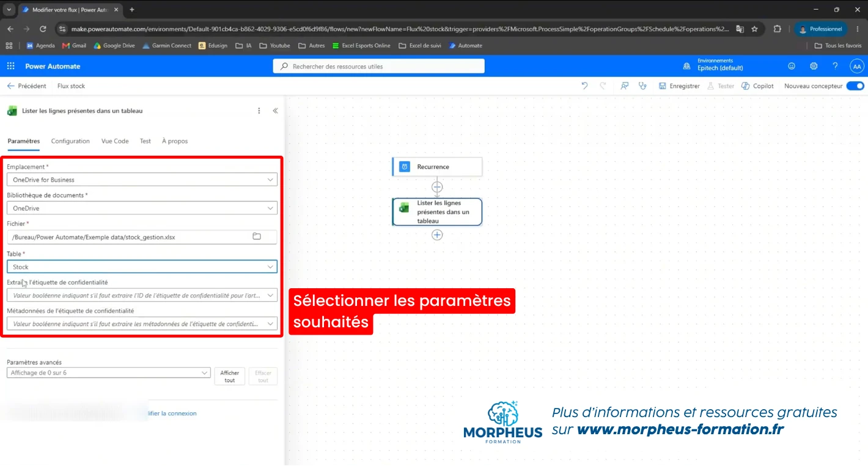Expand the Emplacement dropdown
Screen dimensions: 868x469
pos(142,180)
